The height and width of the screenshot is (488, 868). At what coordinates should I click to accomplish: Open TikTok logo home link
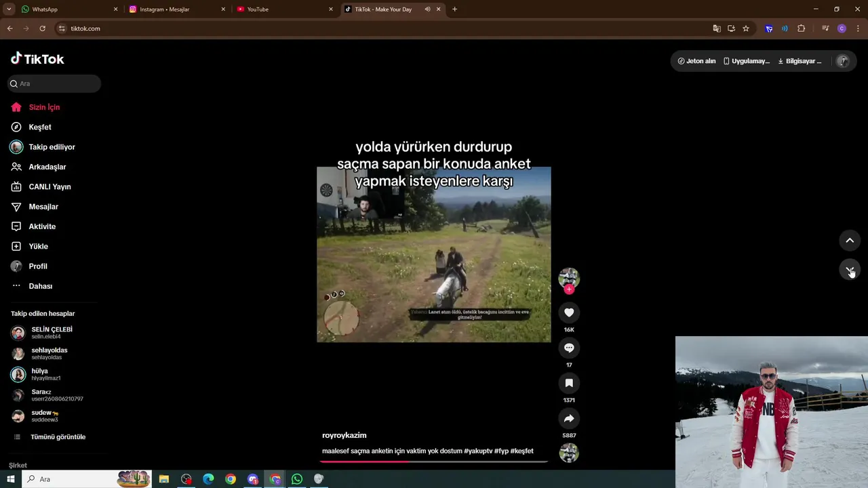tap(37, 59)
